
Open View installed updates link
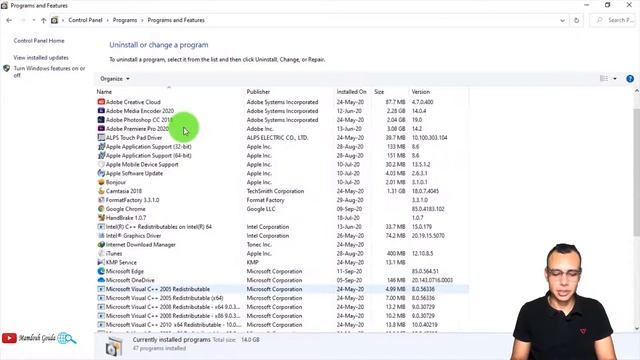41,58
